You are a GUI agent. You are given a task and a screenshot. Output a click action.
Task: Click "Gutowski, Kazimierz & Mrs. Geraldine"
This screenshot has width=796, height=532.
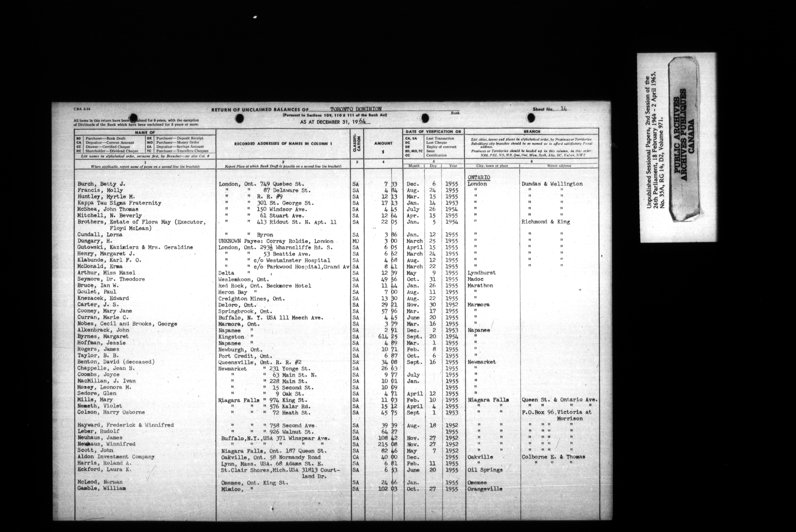click(135, 247)
